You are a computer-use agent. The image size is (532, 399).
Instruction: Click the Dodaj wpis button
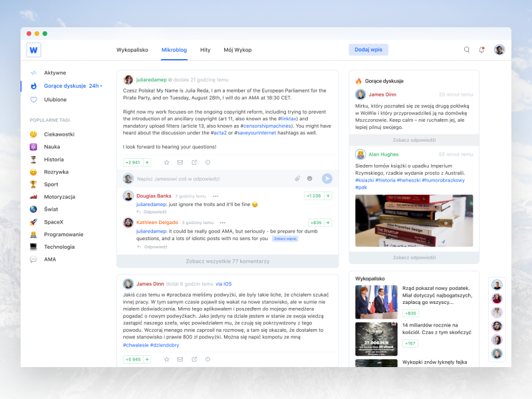[x=368, y=49]
